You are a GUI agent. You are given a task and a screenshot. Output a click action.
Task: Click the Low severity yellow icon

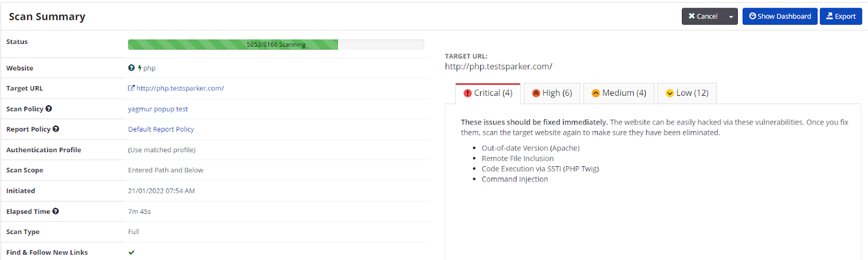pyautogui.click(x=670, y=93)
